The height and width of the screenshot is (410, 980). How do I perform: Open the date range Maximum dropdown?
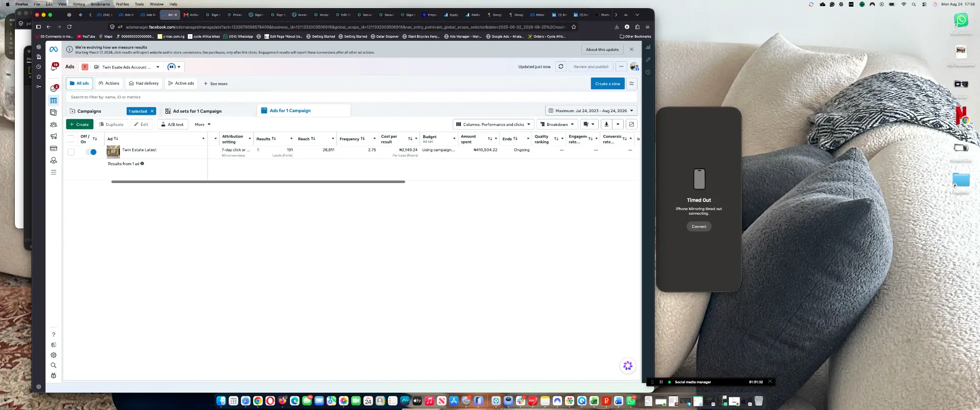[591, 111]
